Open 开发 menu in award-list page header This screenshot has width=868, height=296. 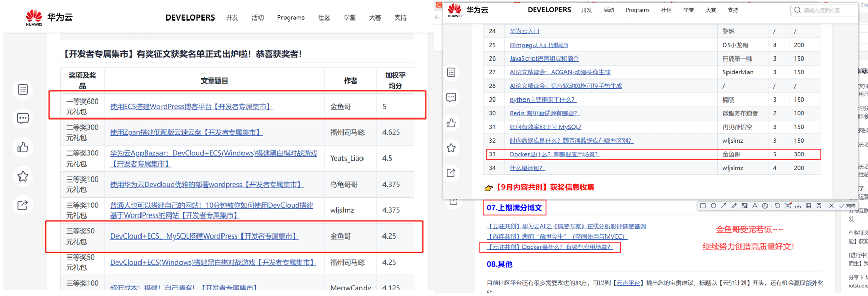(232, 17)
